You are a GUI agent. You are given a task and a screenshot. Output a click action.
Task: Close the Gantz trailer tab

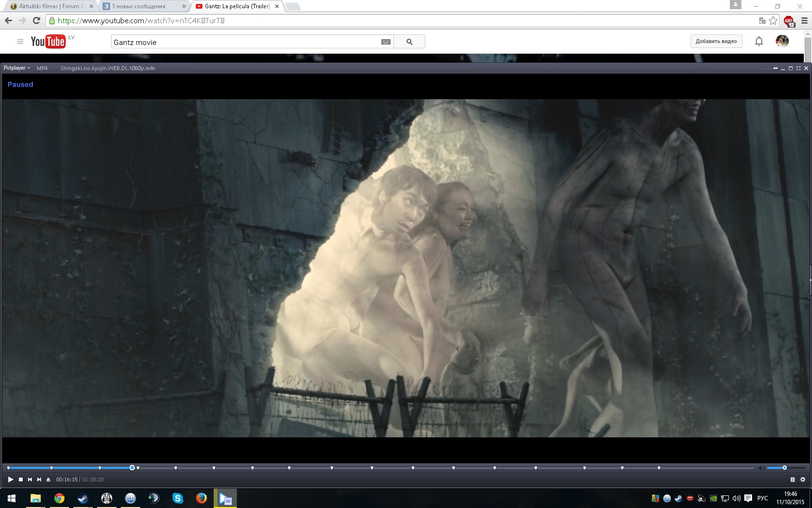[277, 6]
